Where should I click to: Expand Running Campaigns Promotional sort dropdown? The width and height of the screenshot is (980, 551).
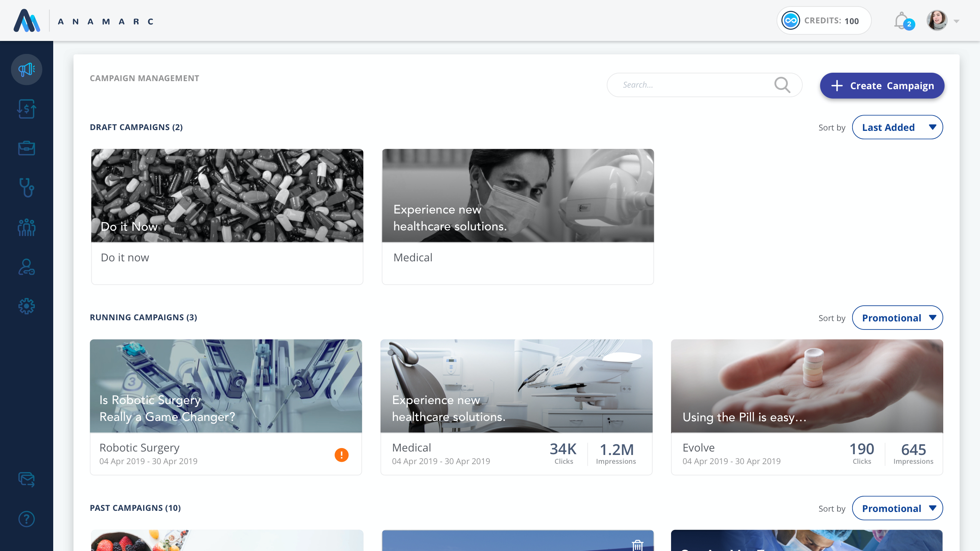click(897, 318)
